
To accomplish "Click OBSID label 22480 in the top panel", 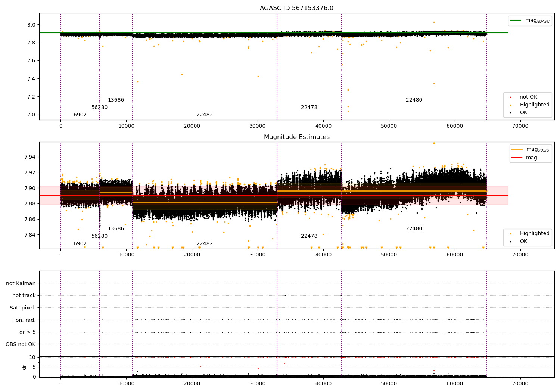I will click(x=414, y=100).
